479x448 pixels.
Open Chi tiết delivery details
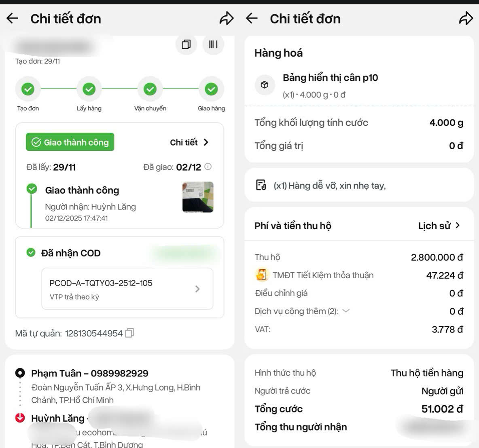pos(189,142)
